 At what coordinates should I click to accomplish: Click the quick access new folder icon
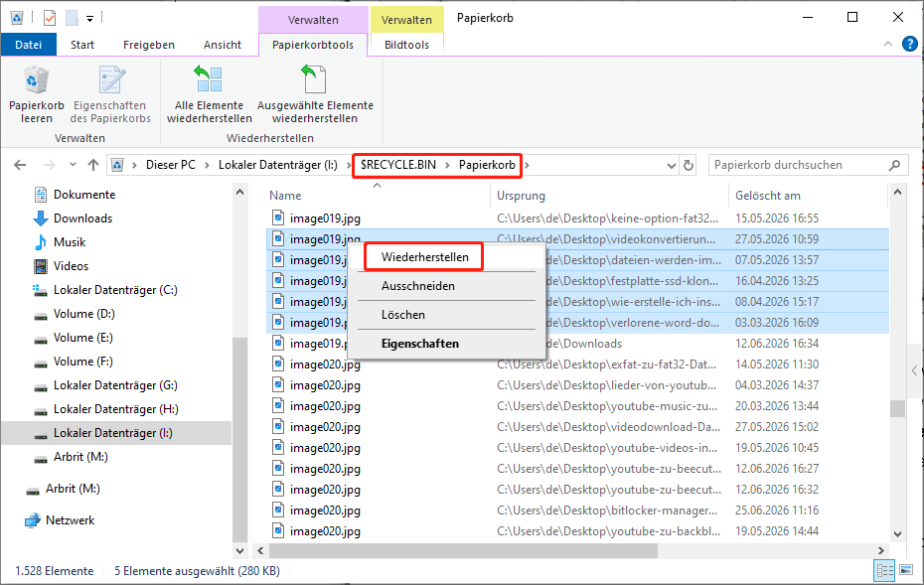72,18
